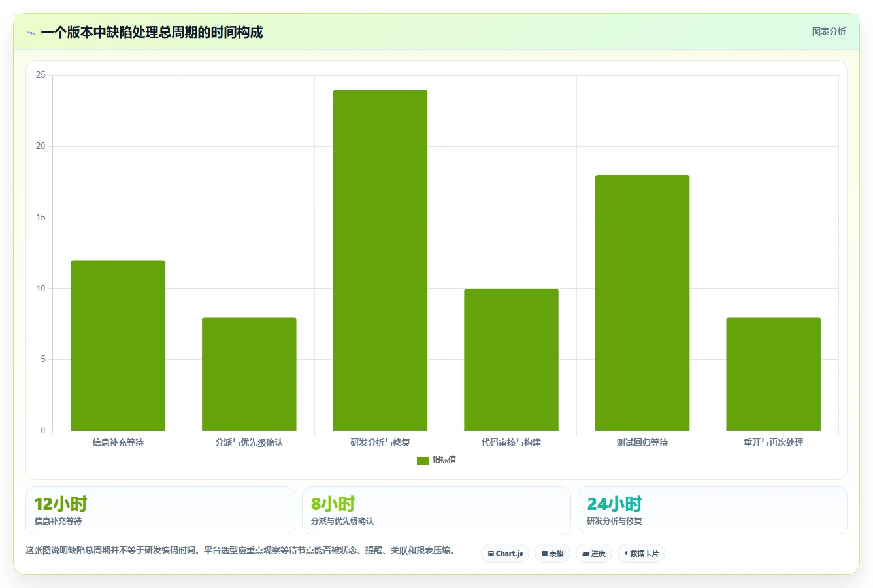
Task: Click the 信息补充等待 axis label under chart
Action: coord(118,442)
